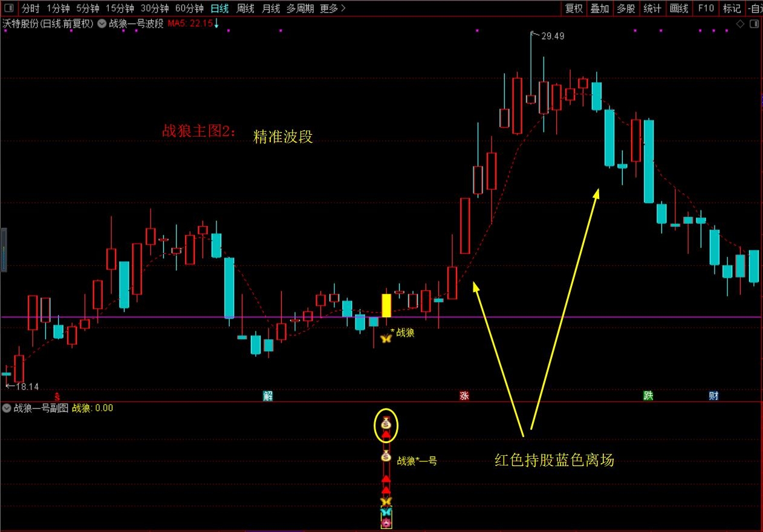Select the 15分钟 period
This screenshot has height=532, width=763.
pyautogui.click(x=120, y=8)
